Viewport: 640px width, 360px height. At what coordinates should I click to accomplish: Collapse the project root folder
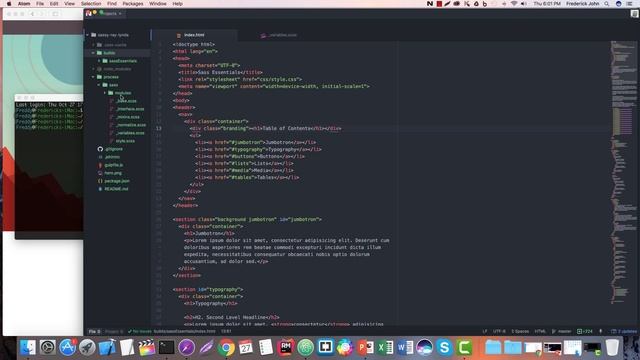coord(87,35)
